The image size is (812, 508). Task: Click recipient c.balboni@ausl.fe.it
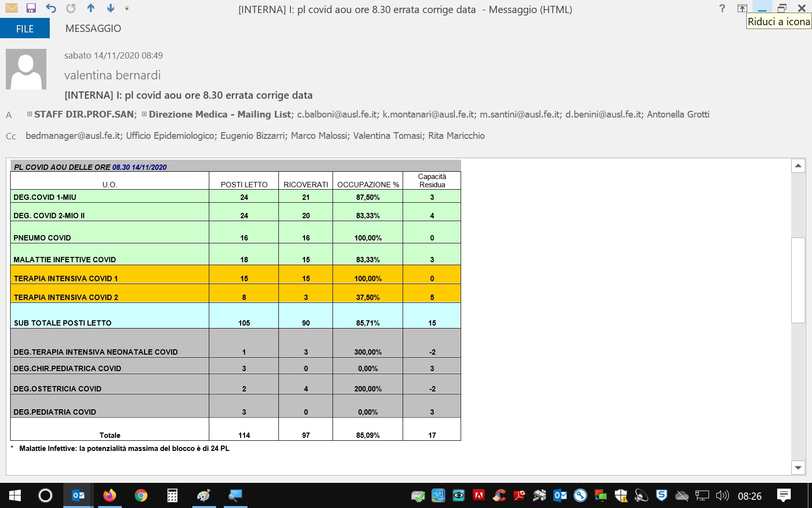tap(337, 115)
